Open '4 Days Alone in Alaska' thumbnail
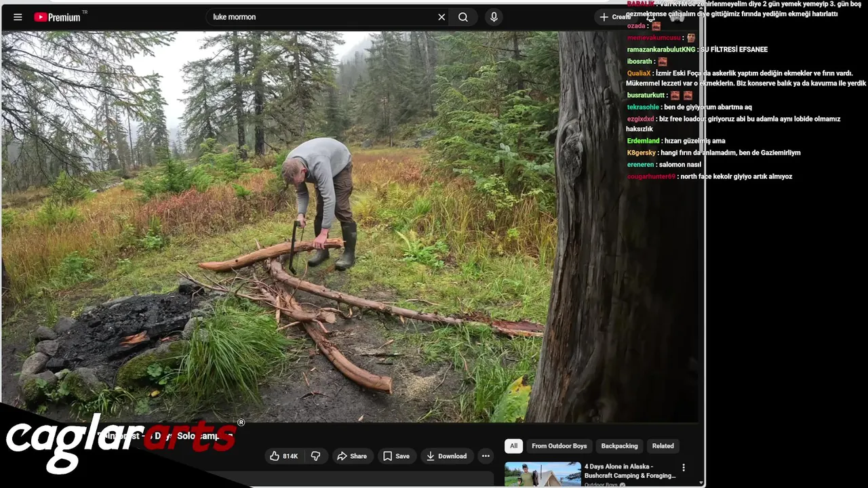Screen dimensions: 868x488 pos(542,474)
